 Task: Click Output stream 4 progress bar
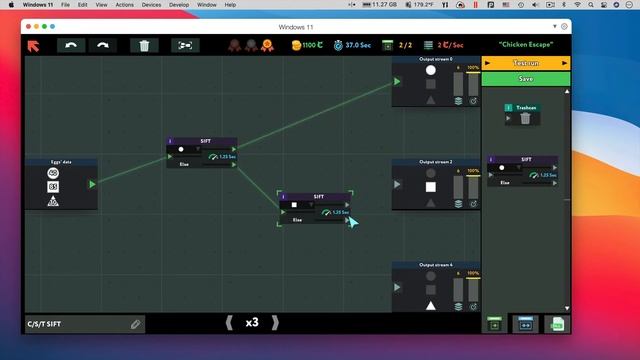coord(473,290)
